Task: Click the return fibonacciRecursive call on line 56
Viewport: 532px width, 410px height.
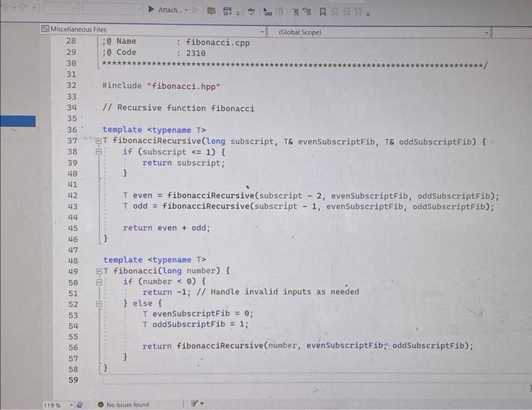Action: pyautogui.click(x=308, y=346)
